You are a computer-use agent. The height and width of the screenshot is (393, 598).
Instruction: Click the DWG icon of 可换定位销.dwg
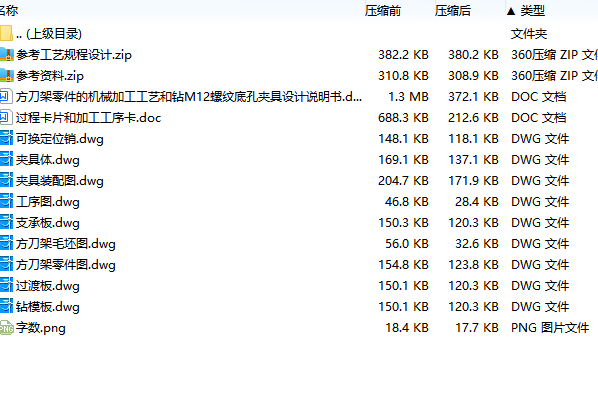[x=6, y=139]
